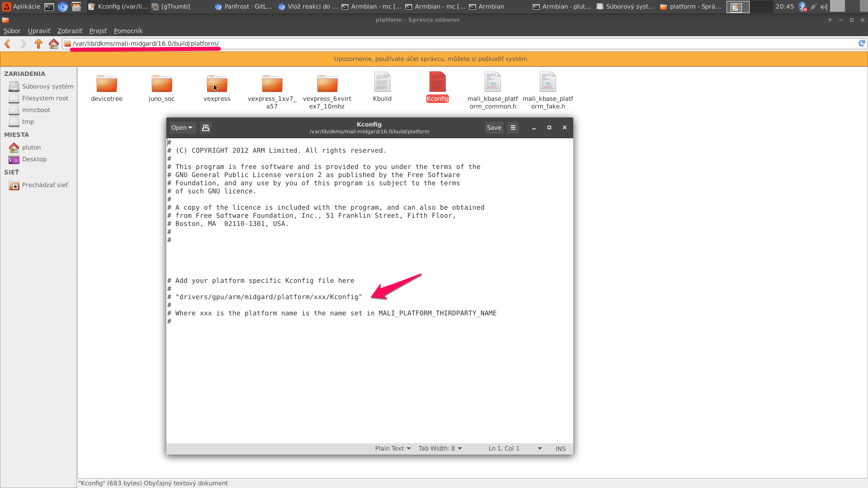Open the Aplikácie menu
The height and width of the screenshot is (488, 868).
[22, 6]
